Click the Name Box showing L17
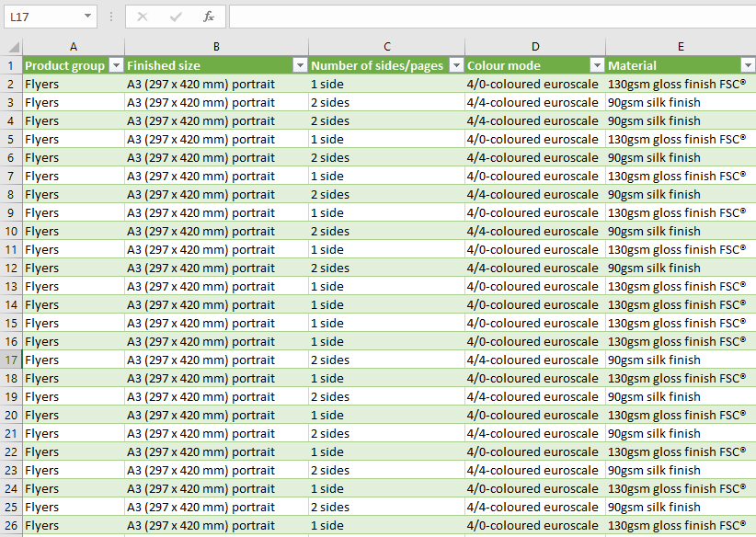Screen dimensions: 756x537 (x=41, y=17)
